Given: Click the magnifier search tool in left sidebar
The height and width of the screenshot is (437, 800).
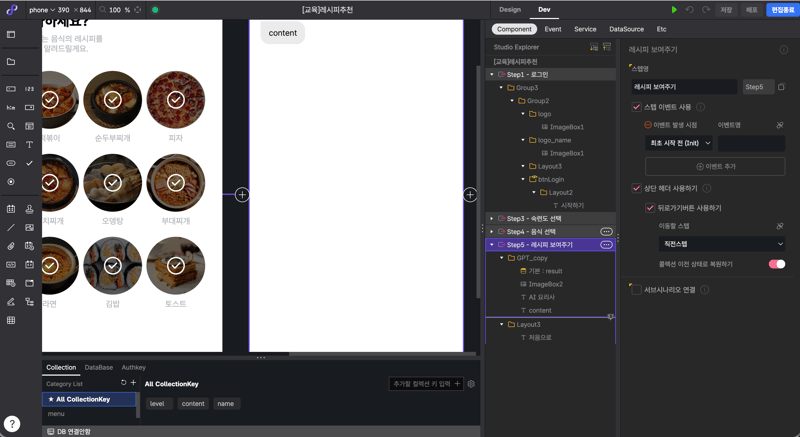Looking at the screenshot, I should pos(11,127).
